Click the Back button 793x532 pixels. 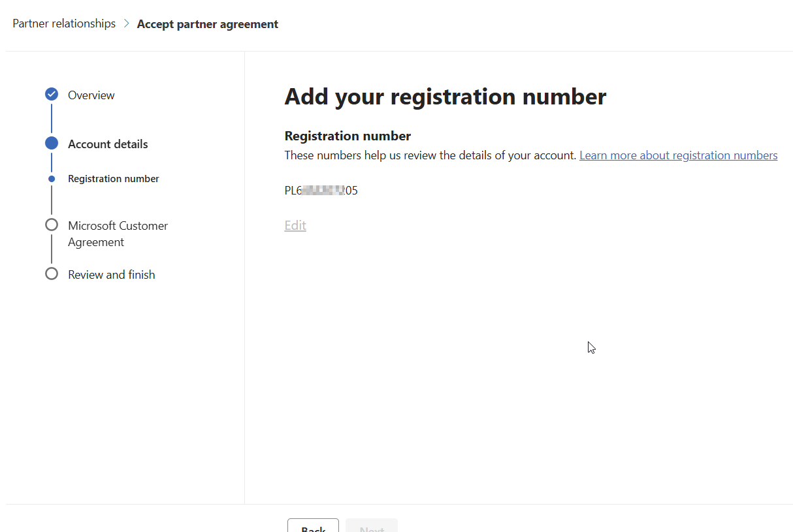(313, 525)
